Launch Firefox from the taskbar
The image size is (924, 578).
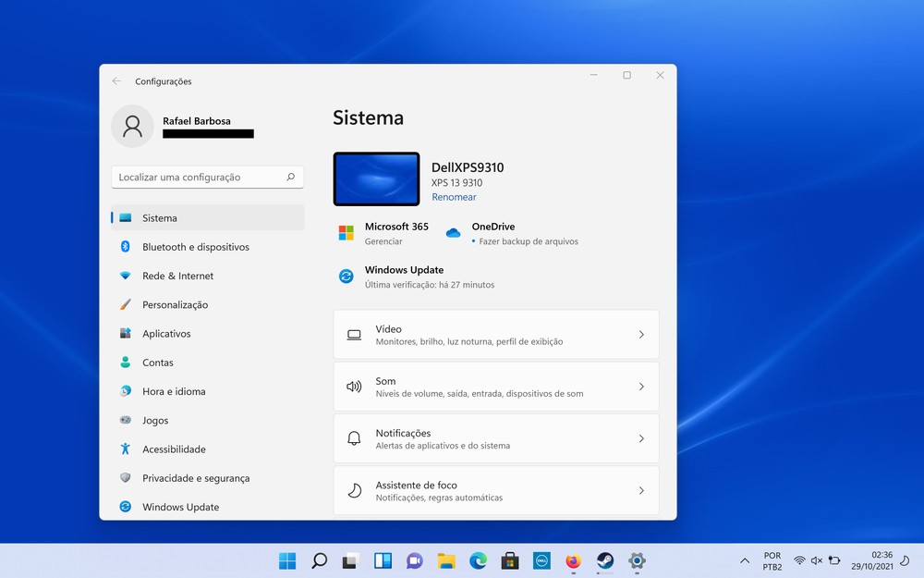(x=573, y=560)
